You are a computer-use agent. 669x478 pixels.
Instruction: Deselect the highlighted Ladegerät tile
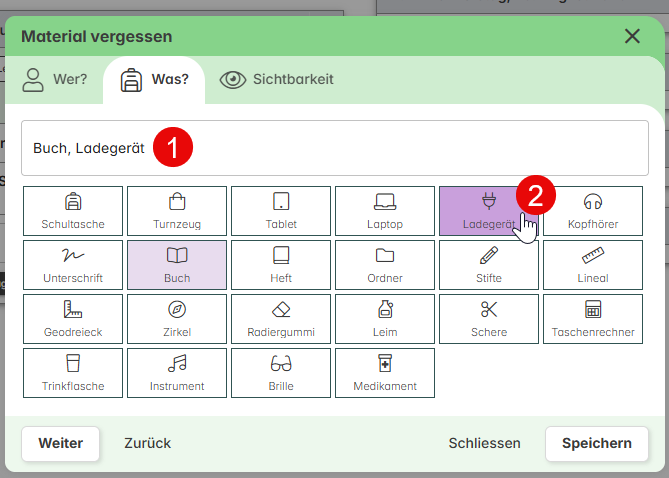click(x=489, y=211)
